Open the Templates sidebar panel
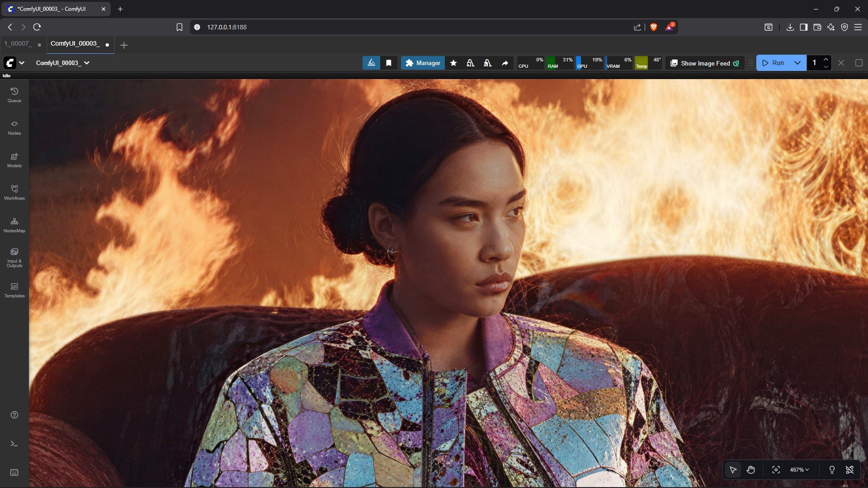 [14, 290]
